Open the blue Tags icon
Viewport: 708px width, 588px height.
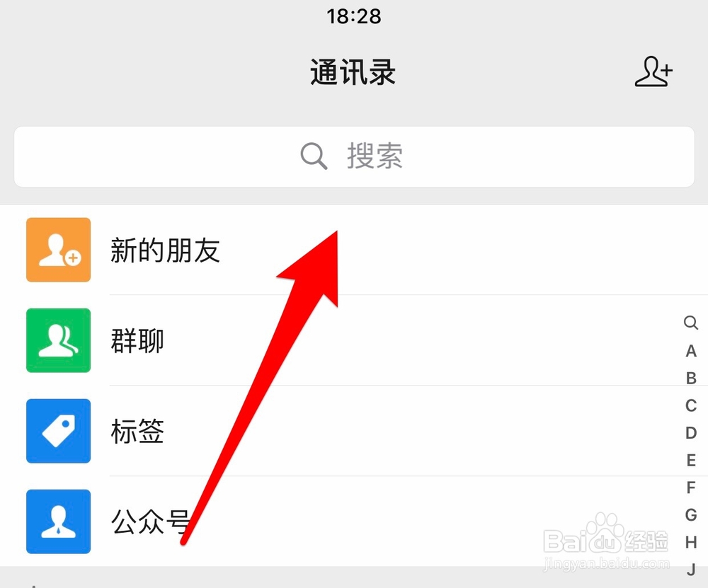[58, 431]
